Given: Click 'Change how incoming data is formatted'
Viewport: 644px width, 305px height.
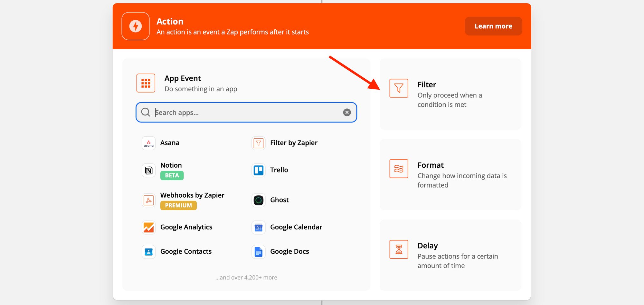Looking at the screenshot, I should tap(462, 181).
